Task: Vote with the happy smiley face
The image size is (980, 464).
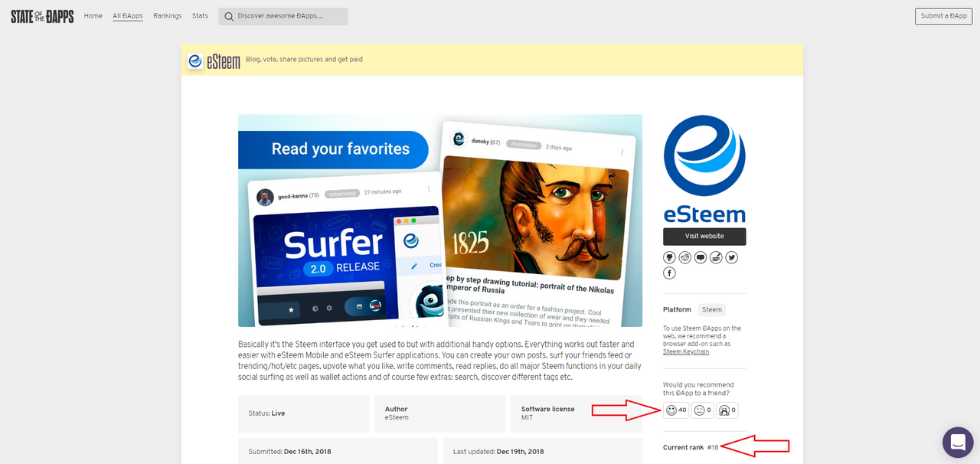Action: click(677, 410)
